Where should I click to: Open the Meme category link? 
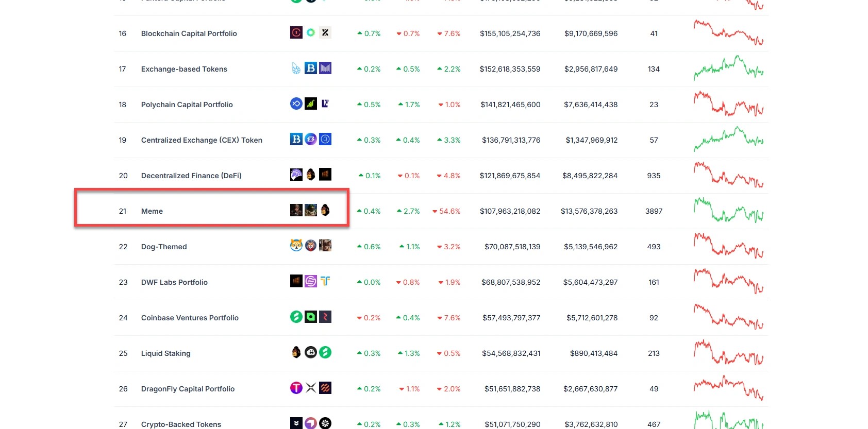pyautogui.click(x=152, y=211)
